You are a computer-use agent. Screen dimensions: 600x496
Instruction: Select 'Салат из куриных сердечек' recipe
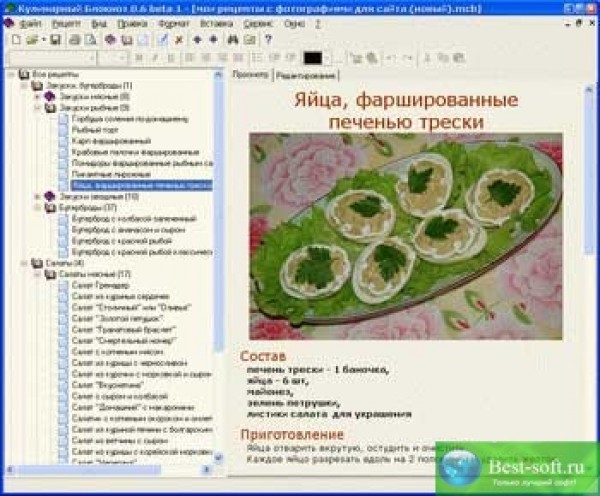pyautogui.click(x=120, y=296)
